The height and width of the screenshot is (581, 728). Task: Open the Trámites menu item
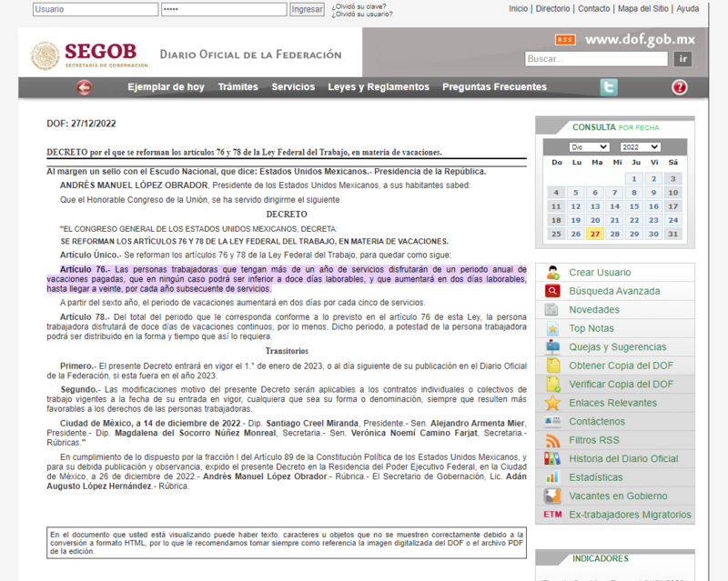238,87
